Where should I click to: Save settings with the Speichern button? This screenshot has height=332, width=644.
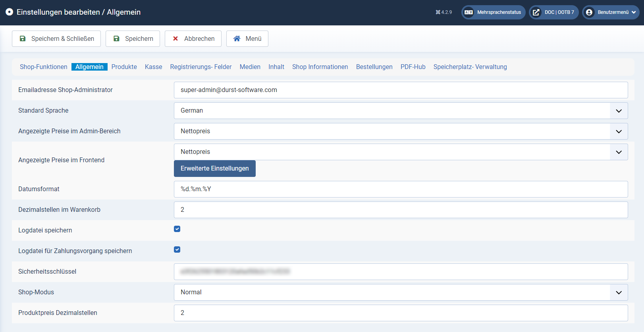pos(133,38)
